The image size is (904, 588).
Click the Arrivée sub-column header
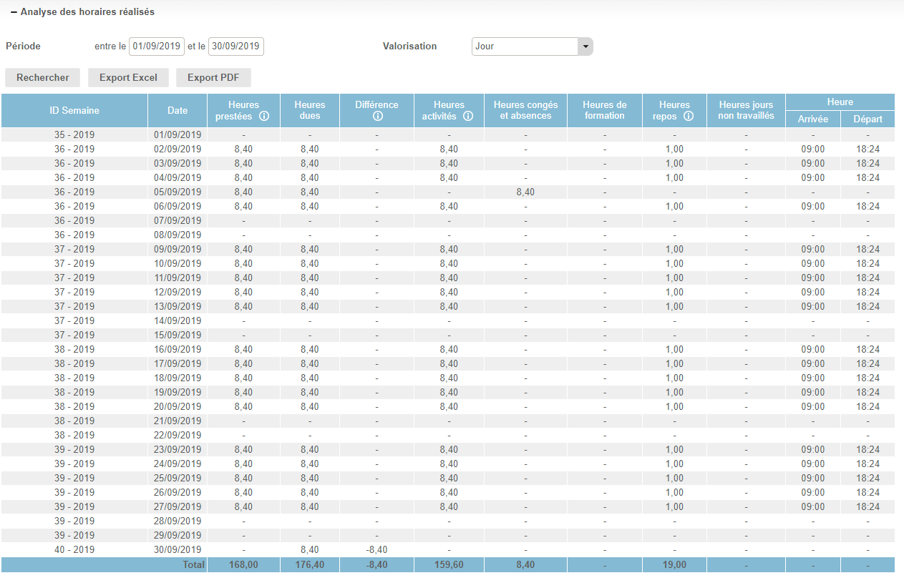coord(813,119)
